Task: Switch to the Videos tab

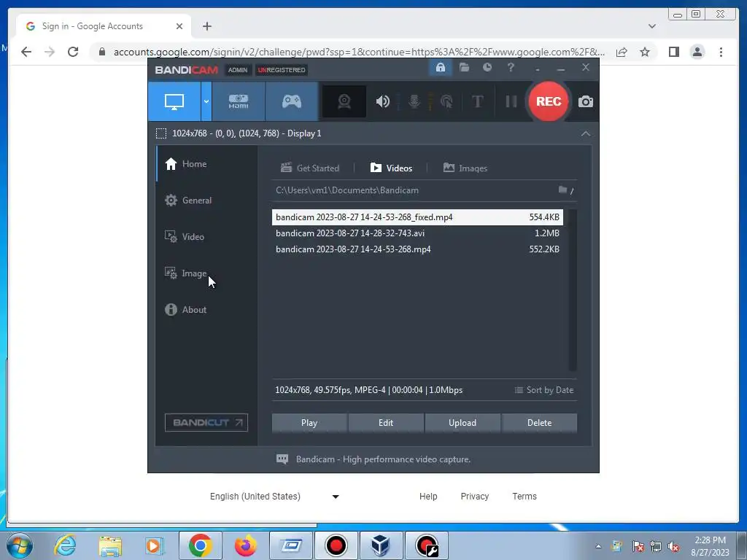Action: tap(391, 168)
